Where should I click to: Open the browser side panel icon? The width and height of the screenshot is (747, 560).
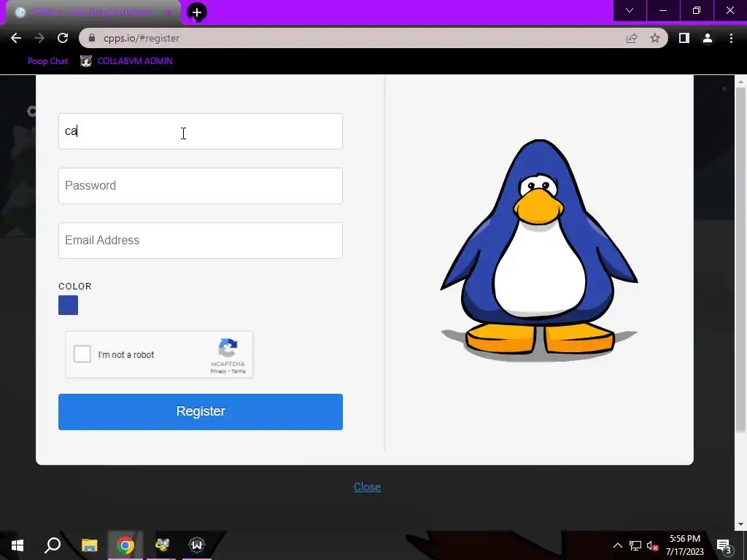coord(684,38)
